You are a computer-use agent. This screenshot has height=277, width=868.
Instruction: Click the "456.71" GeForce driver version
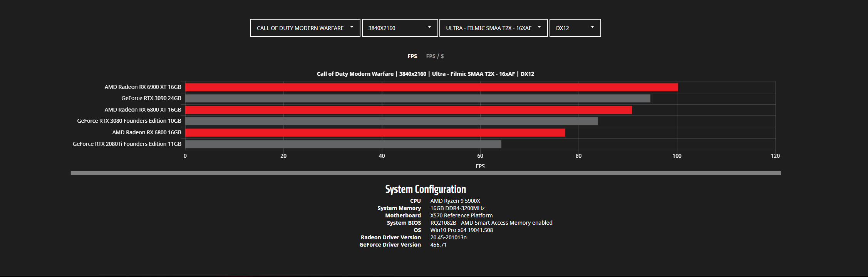(x=438, y=245)
